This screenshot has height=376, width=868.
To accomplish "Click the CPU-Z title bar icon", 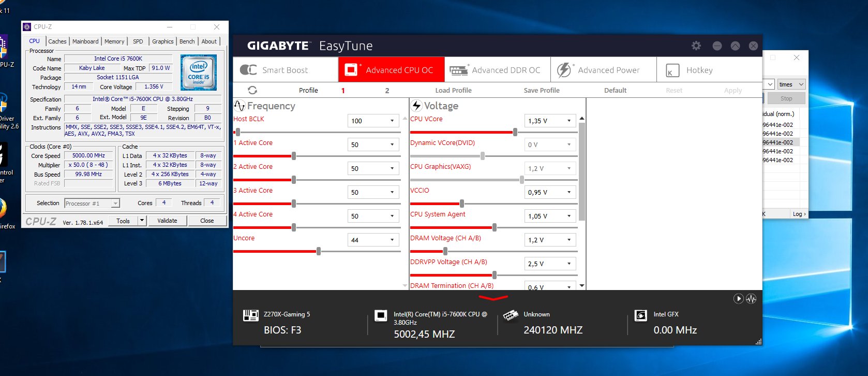I will [x=27, y=27].
